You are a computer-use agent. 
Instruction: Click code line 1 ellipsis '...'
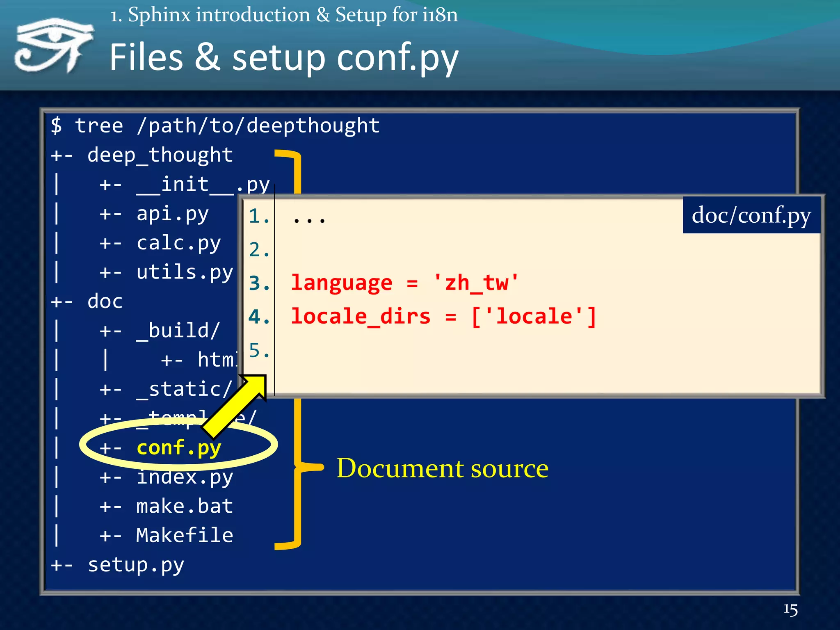point(310,220)
